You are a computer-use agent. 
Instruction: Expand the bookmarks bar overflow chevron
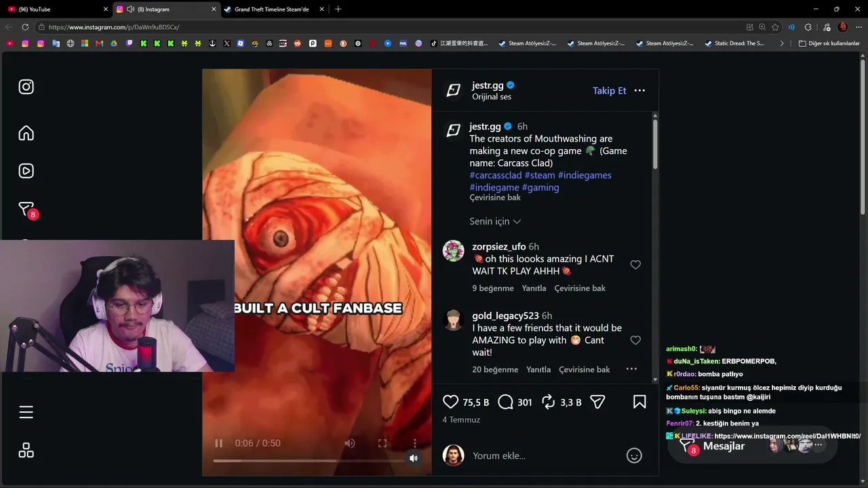(782, 43)
